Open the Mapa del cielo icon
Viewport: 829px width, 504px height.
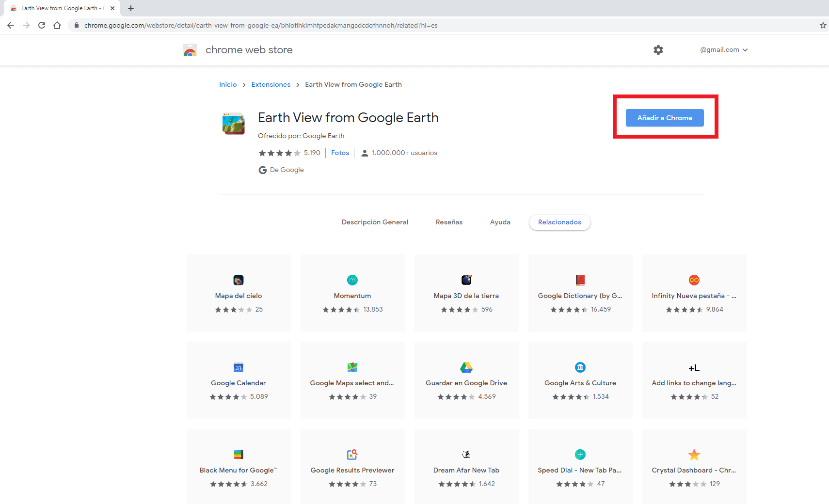[239, 280]
